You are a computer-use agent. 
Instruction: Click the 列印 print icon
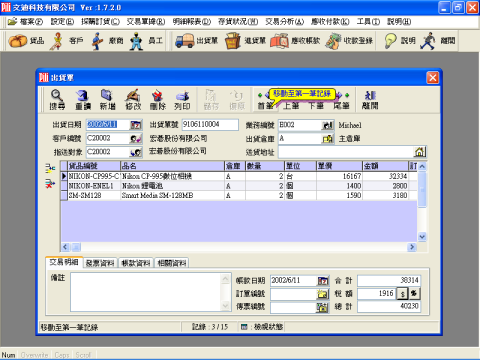pyautogui.click(x=182, y=99)
